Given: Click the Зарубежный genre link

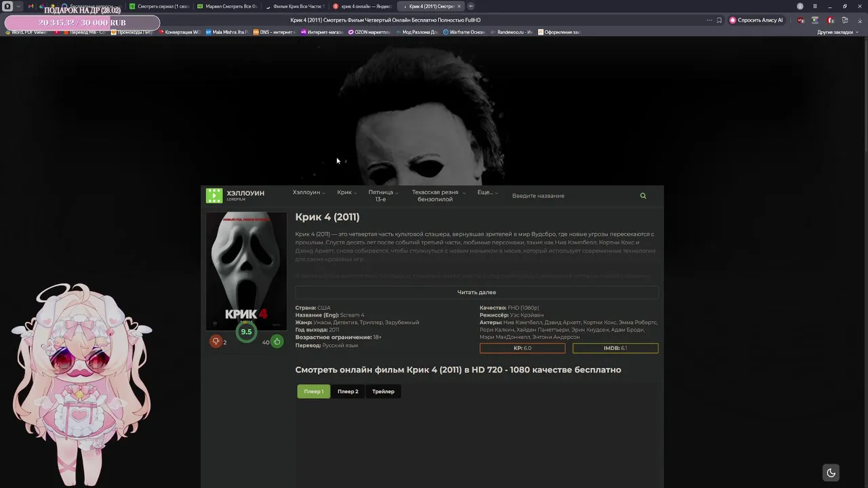Looking at the screenshot, I should pyautogui.click(x=403, y=323).
